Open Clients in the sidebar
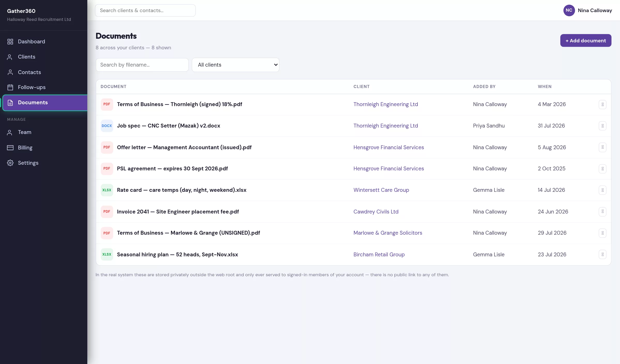Screen dimensions: 620x364 click(x=44, y=57)
